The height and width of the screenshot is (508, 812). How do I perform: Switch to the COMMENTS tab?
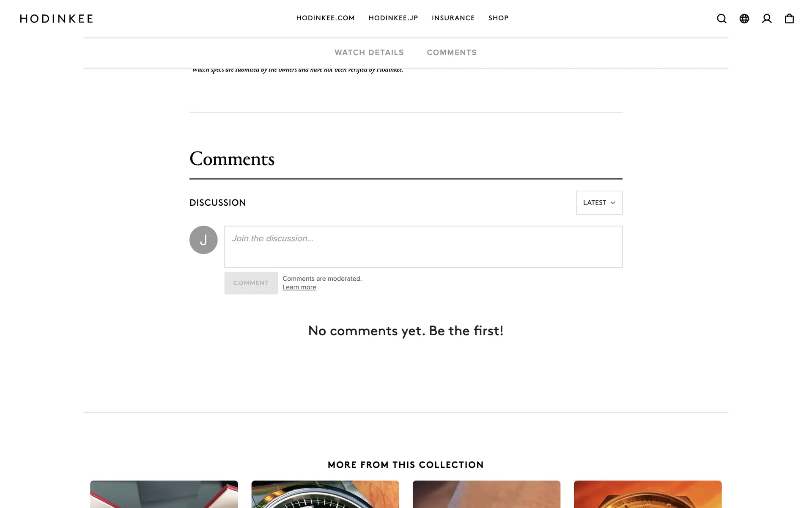pos(452,52)
